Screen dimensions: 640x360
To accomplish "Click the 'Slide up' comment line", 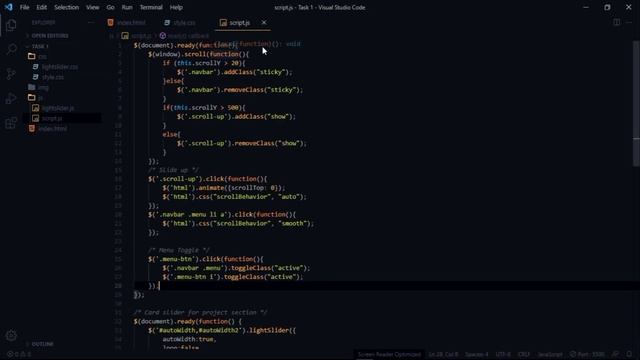I will coord(173,170).
